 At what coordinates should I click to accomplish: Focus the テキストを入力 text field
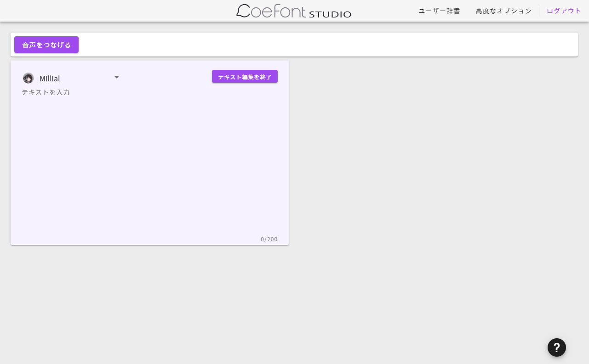(149, 161)
